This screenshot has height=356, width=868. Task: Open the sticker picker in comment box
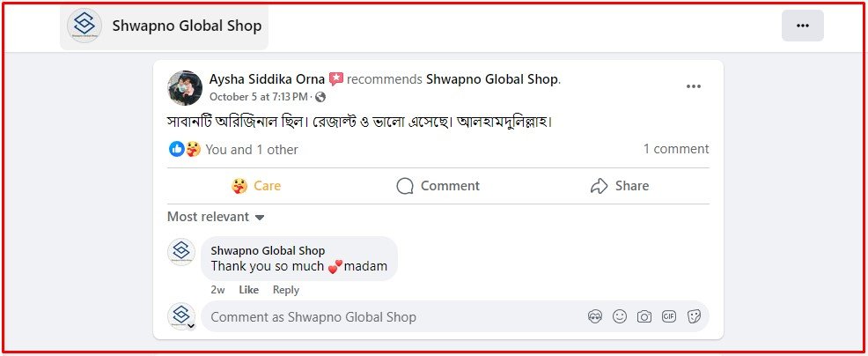pos(694,316)
